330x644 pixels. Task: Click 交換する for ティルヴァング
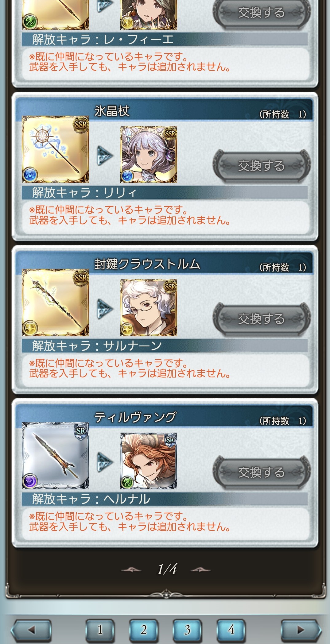tap(262, 472)
